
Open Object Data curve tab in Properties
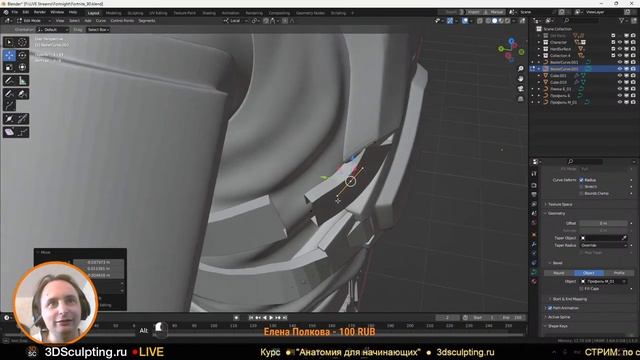[534, 272]
